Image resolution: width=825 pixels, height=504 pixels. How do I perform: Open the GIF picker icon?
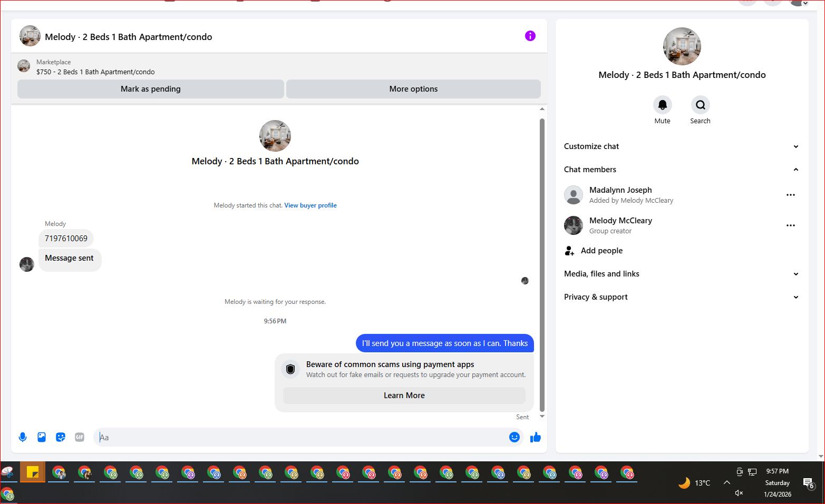coord(80,437)
